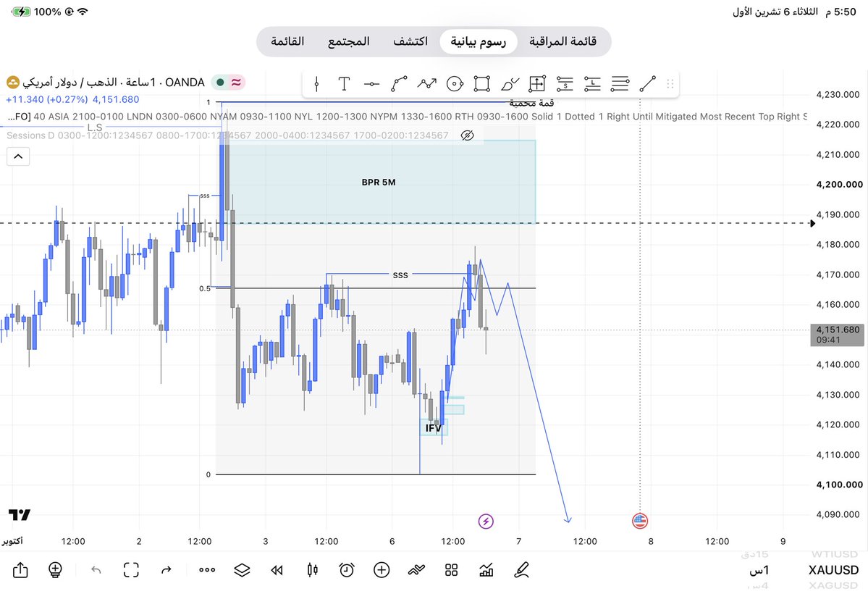Open the XAUUSD symbol selector

[833, 570]
